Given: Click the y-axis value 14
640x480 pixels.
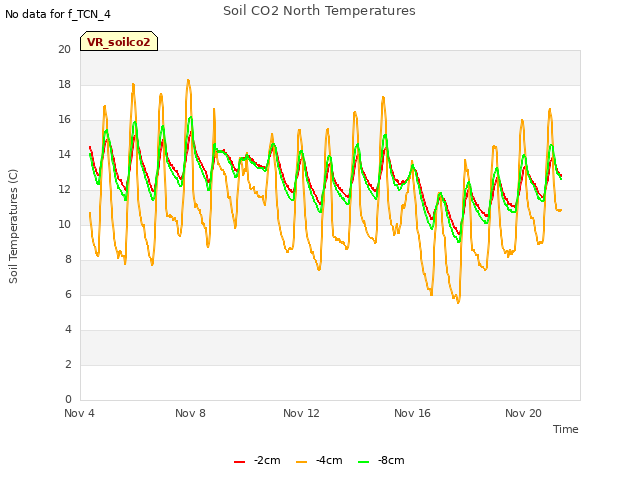Looking at the screenshot, I should (64, 154).
